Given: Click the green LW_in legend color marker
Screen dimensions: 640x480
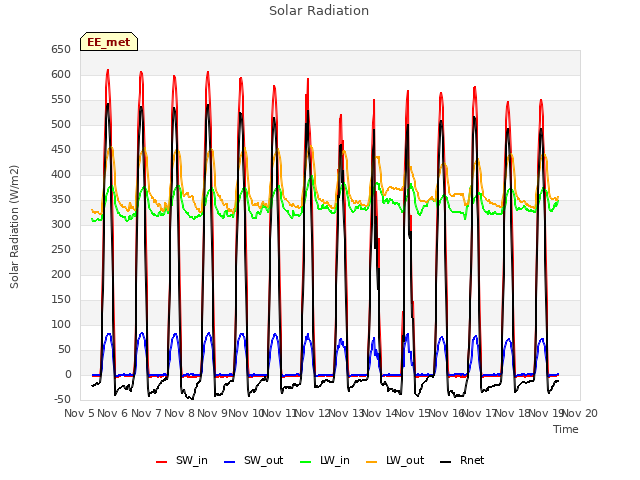Looking at the screenshot, I should coord(306,462).
